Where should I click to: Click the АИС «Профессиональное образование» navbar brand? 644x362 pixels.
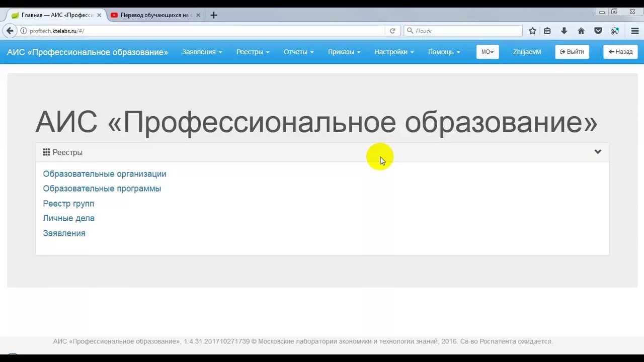88,52
